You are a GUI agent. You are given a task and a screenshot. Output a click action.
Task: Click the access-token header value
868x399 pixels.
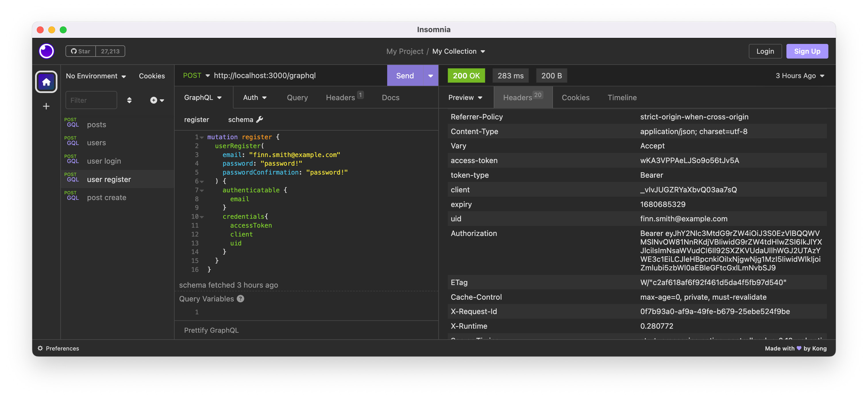[689, 160]
